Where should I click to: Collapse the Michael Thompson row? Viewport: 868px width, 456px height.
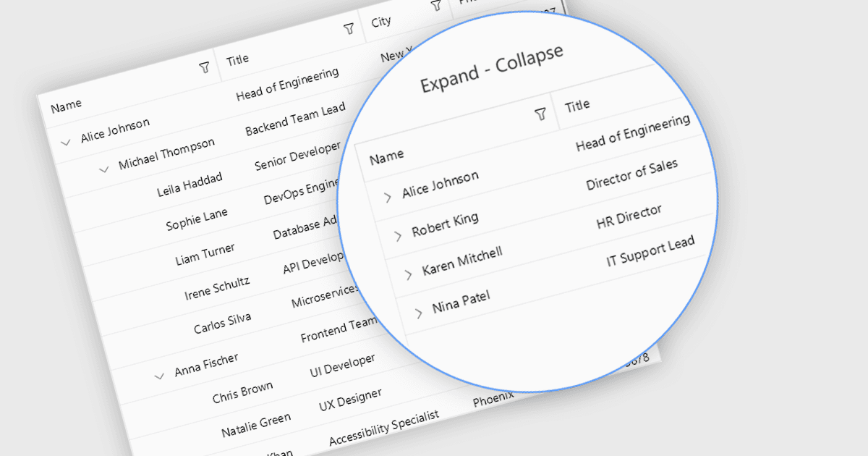[103, 169]
